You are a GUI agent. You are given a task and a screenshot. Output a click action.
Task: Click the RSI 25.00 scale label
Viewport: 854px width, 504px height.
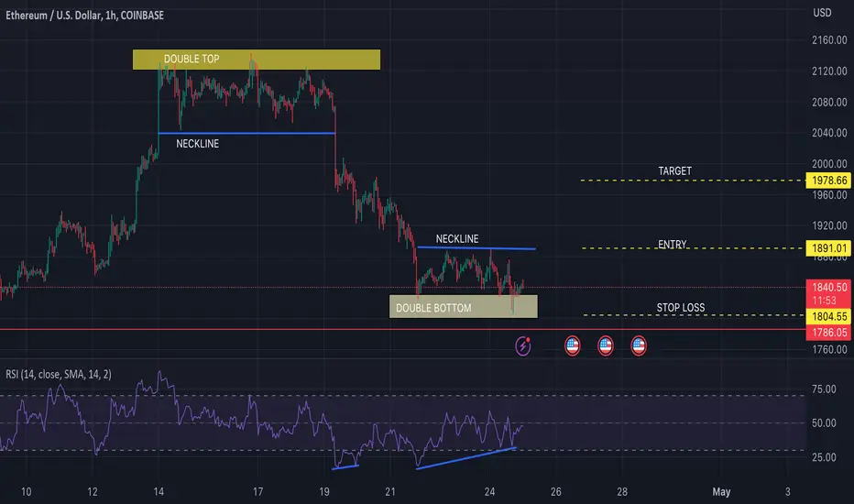click(x=824, y=457)
